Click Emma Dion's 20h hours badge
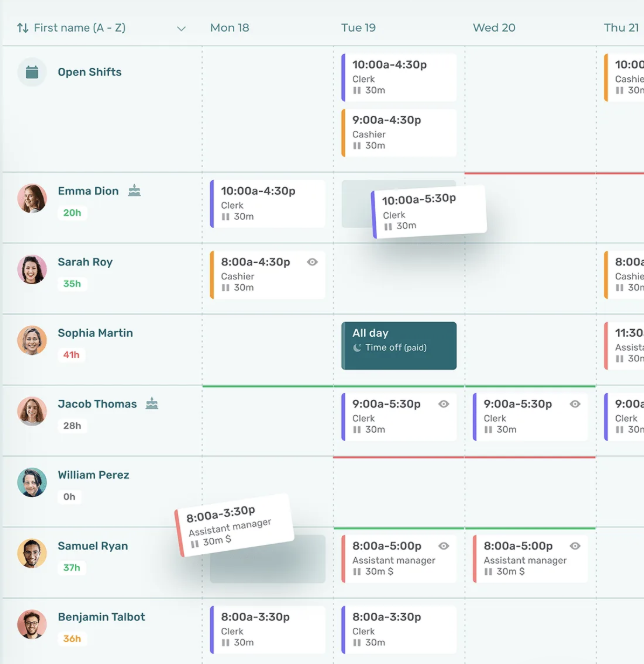The height and width of the screenshot is (664, 644). (x=72, y=213)
